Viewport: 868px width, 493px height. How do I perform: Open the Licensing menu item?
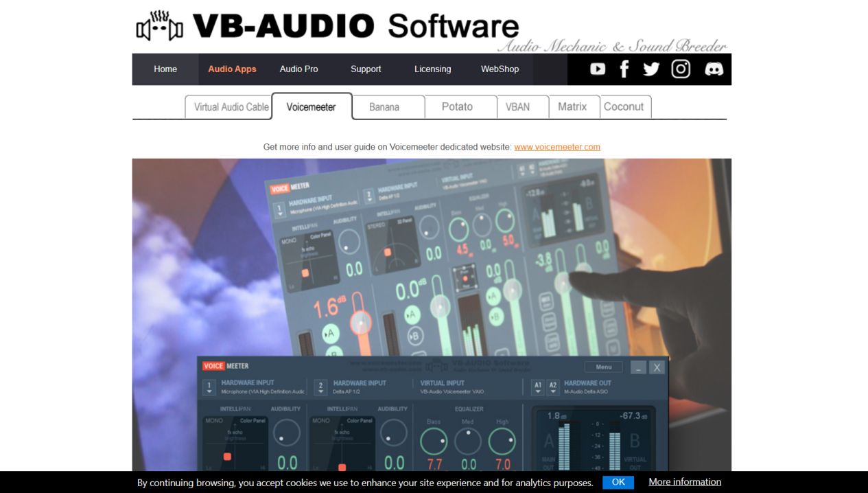[x=432, y=69]
